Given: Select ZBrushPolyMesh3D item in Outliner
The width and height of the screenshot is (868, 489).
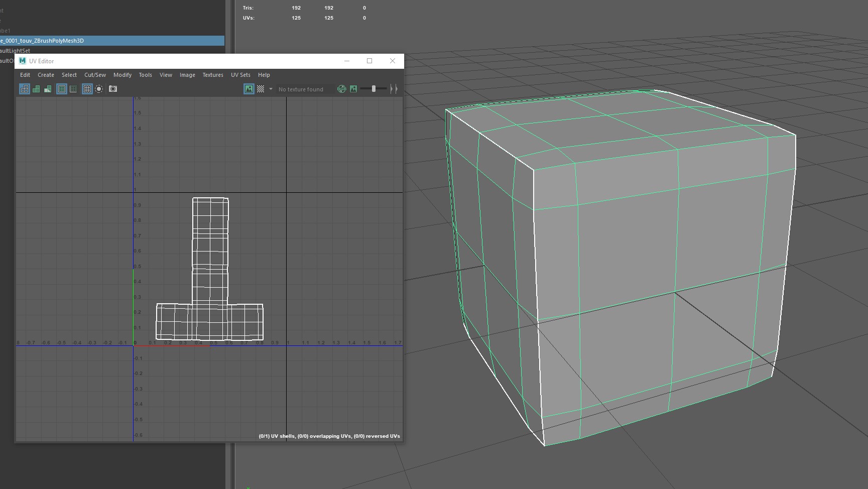Looking at the screenshot, I should (112, 41).
